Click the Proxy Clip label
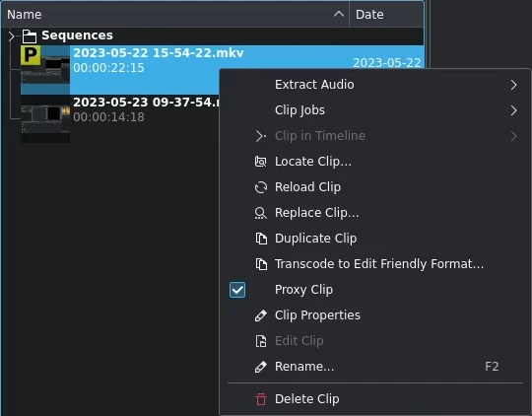Image resolution: width=532 pixels, height=416 pixels. [303, 290]
